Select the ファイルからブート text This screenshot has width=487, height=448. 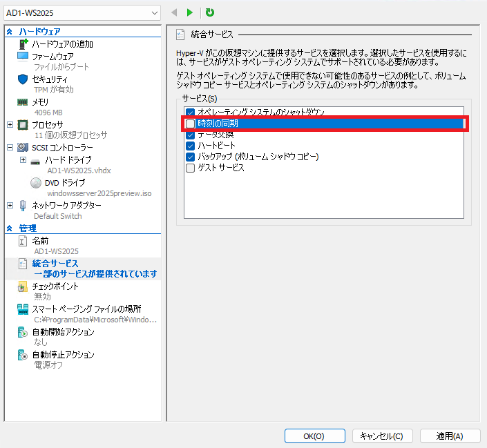[61, 67]
